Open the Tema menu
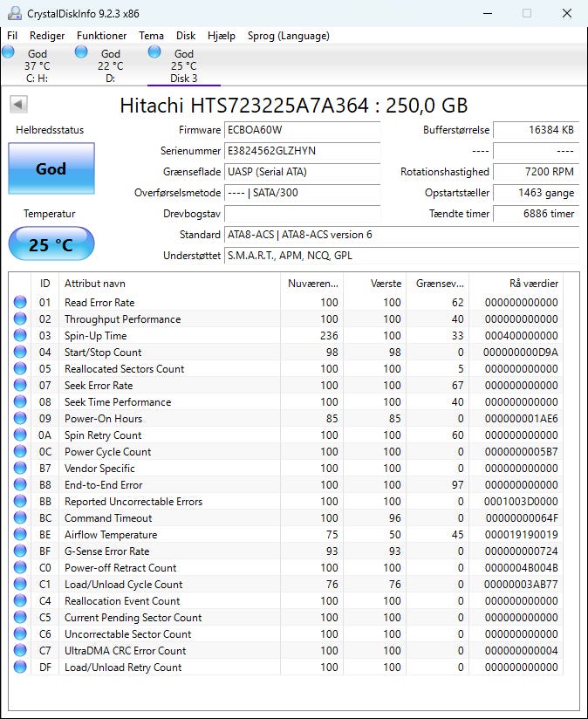Image resolution: width=588 pixels, height=719 pixels. click(151, 36)
